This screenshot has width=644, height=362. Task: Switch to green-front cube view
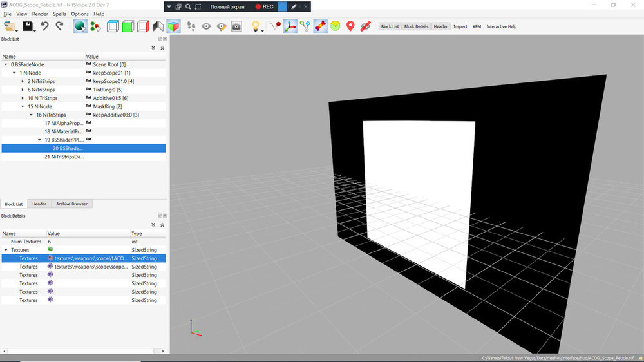coord(128,26)
